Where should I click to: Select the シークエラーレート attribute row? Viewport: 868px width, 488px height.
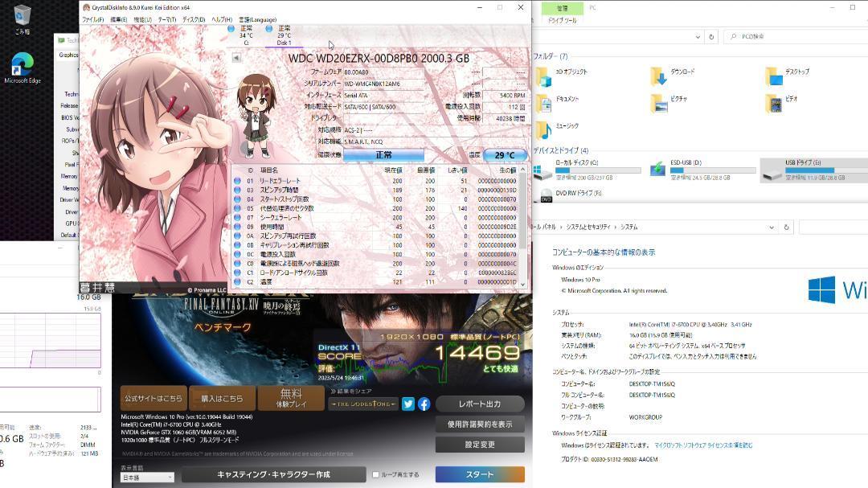pos(375,218)
